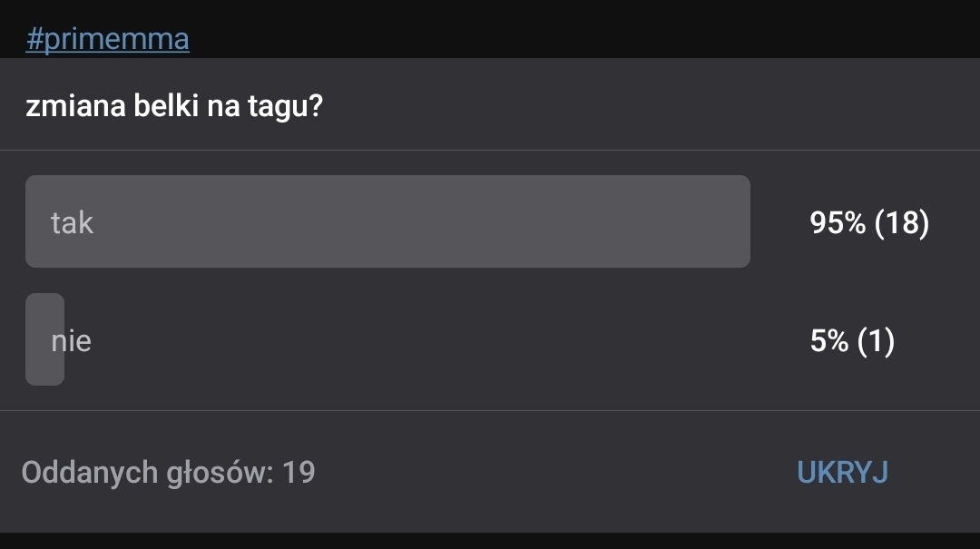Click the "Oddanych głosów" label
The height and width of the screenshot is (549, 980).
pyautogui.click(x=147, y=473)
